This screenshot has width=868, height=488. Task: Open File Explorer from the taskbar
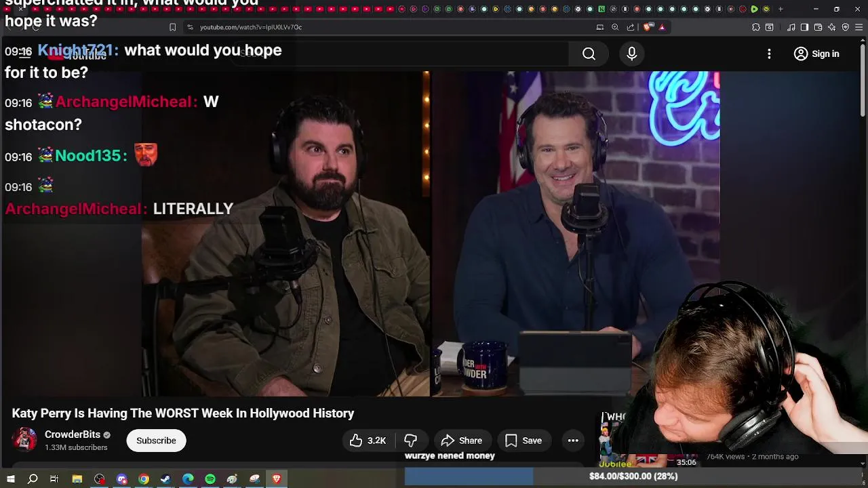(x=77, y=479)
